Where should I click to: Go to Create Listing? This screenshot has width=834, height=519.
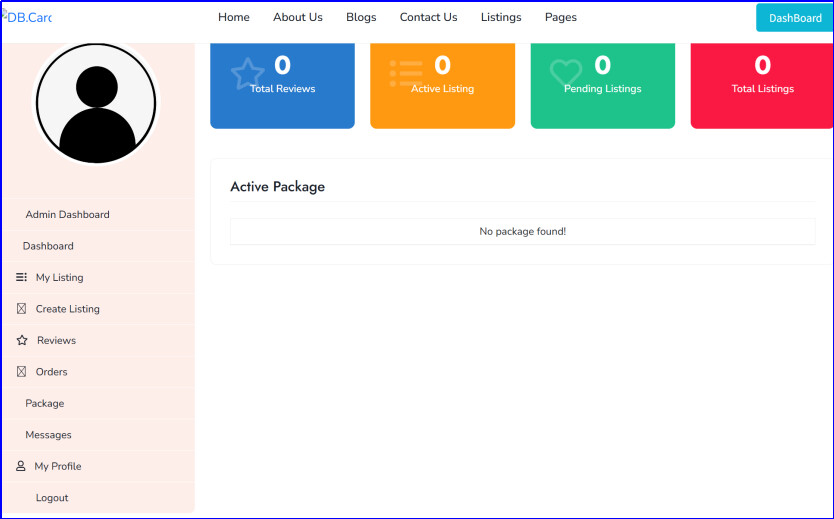click(68, 308)
